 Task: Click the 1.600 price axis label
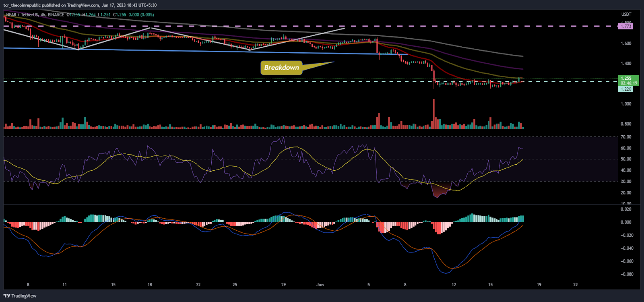pos(626,43)
